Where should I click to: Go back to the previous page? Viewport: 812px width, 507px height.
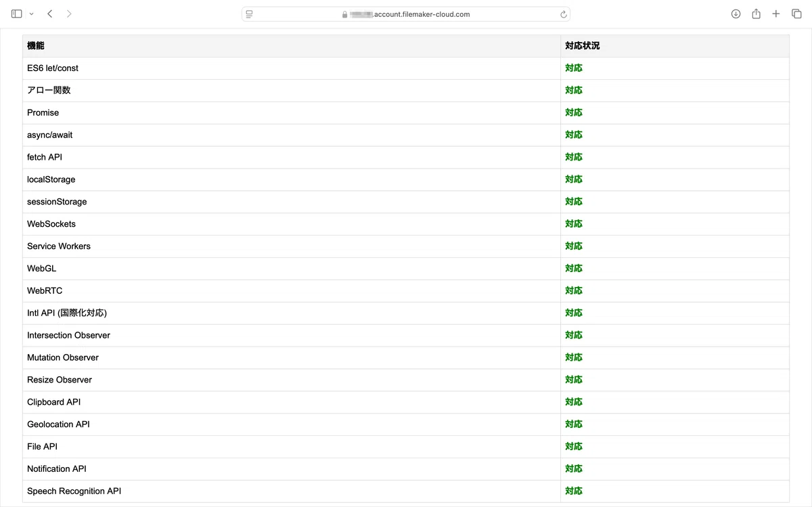point(50,14)
